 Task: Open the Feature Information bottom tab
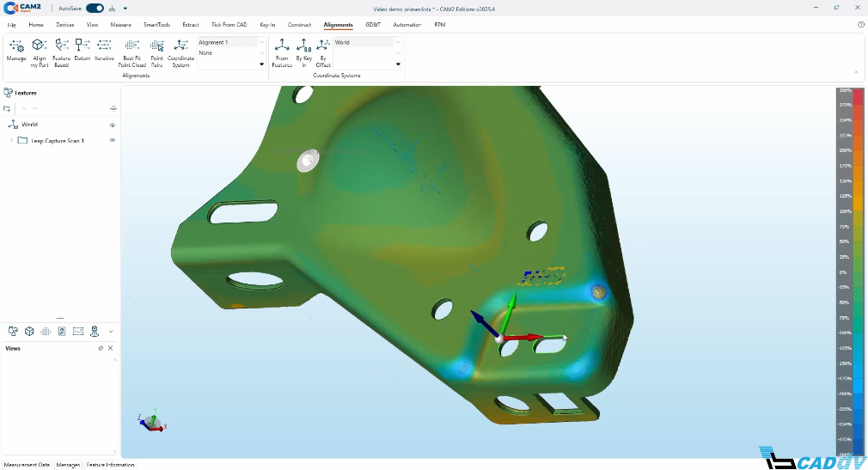coord(110,465)
